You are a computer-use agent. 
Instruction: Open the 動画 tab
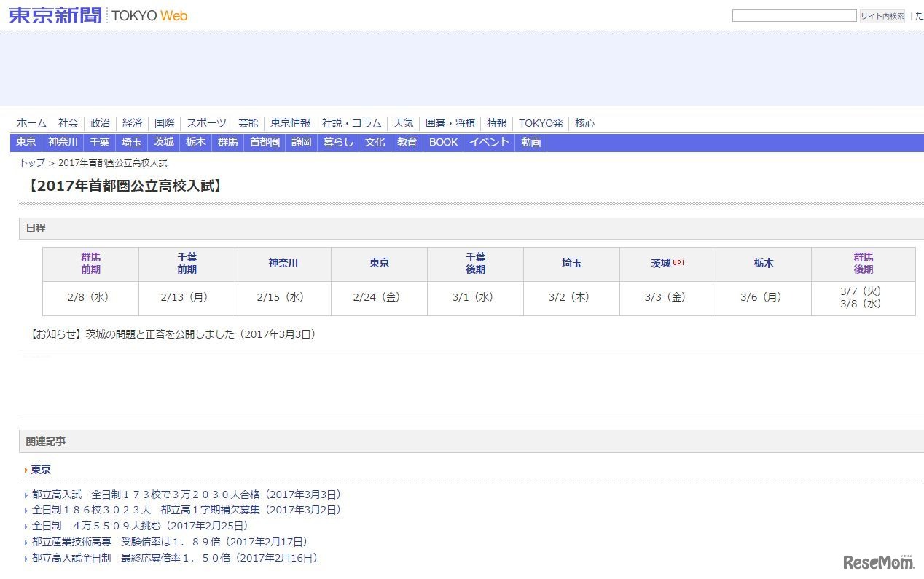[x=530, y=142]
